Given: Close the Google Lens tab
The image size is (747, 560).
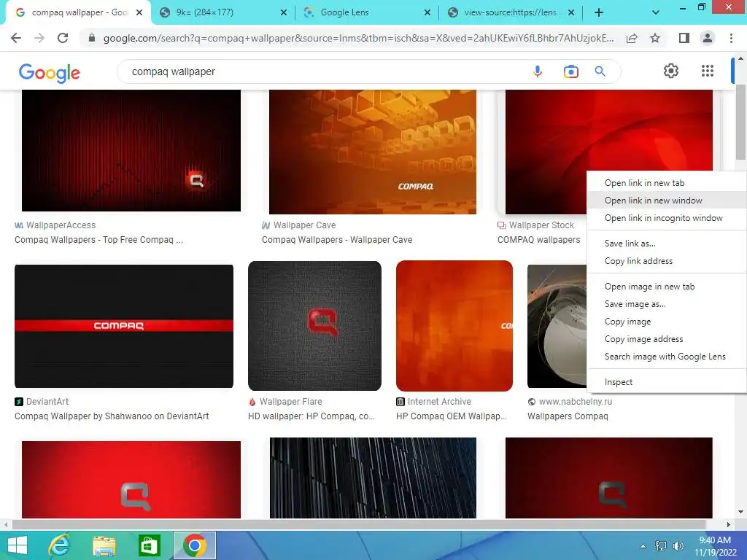Looking at the screenshot, I should click(x=427, y=12).
